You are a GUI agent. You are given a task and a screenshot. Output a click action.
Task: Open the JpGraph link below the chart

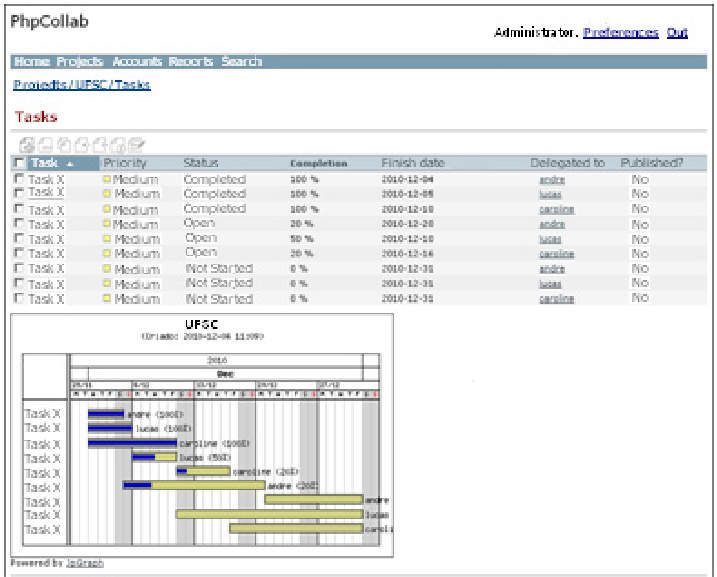point(84,563)
